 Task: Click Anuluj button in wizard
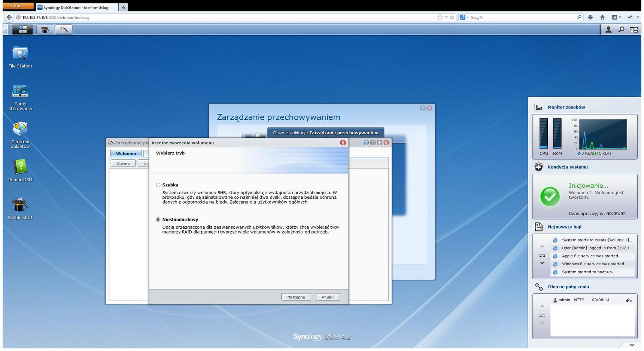[328, 297]
